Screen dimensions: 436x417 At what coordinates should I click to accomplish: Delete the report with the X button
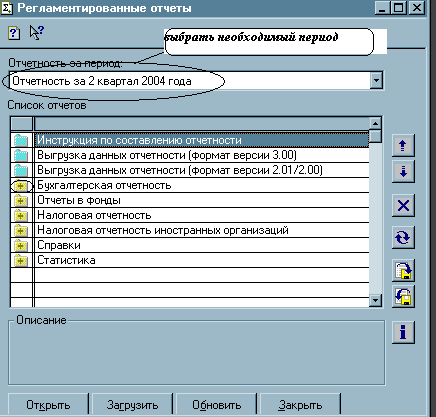tap(403, 205)
